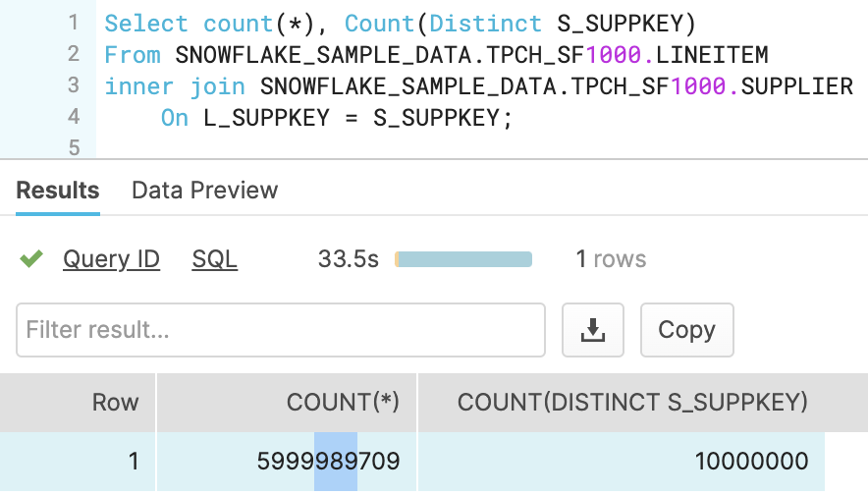Screen dimensions: 868x495
Task: Click the green query success checkmark
Action: (31, 258)
